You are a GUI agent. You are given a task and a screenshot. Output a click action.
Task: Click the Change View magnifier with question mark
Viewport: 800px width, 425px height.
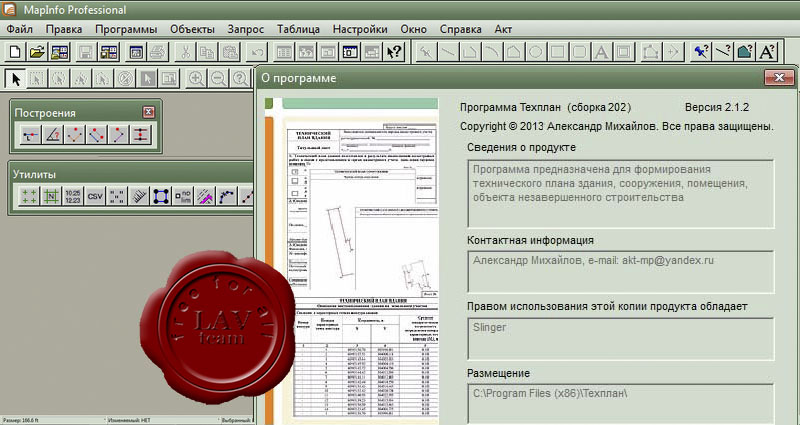click(240, 79)
